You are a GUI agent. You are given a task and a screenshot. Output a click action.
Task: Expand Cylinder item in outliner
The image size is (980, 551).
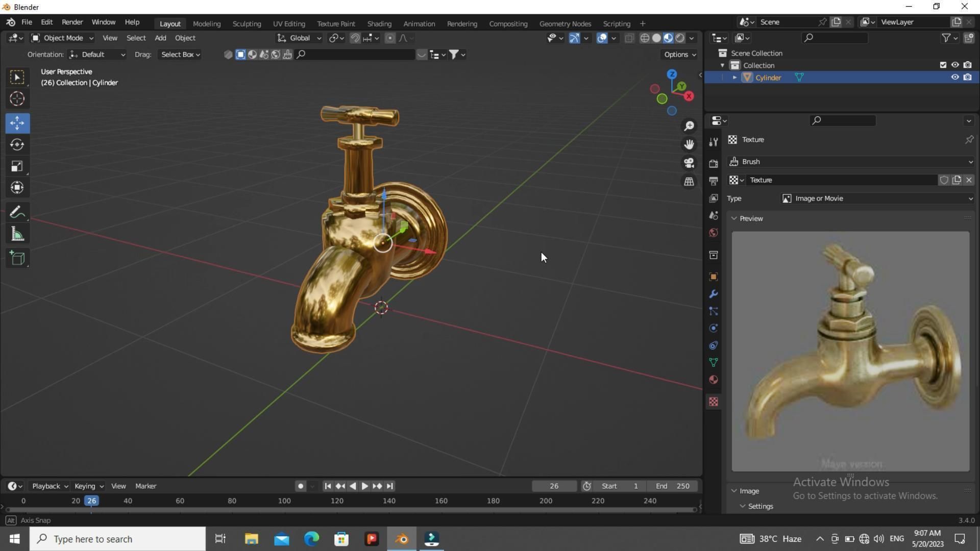point(734,78)
